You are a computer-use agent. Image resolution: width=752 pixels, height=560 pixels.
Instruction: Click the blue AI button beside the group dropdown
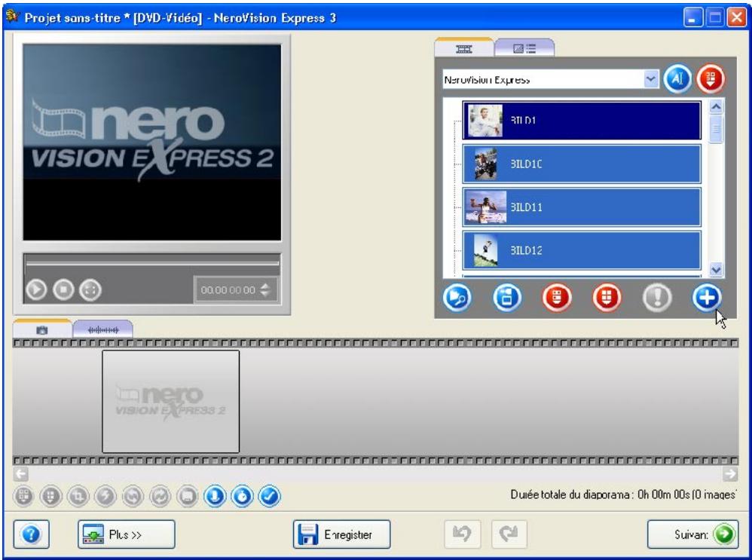(x=677, y=78)
